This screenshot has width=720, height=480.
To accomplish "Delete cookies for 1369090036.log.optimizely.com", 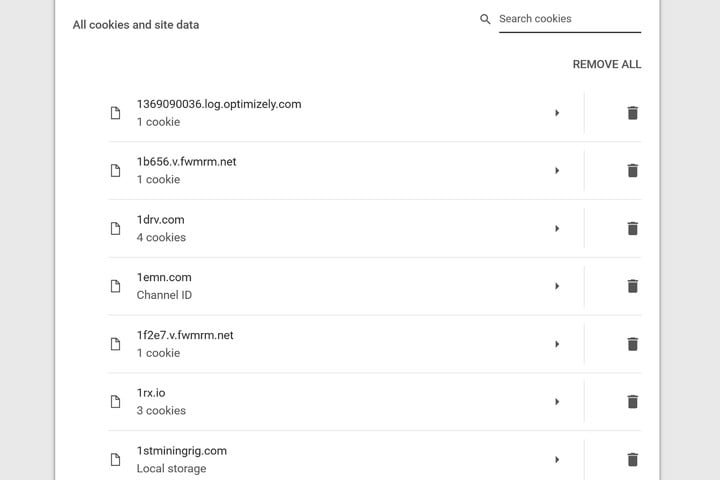I will (632, 113).
